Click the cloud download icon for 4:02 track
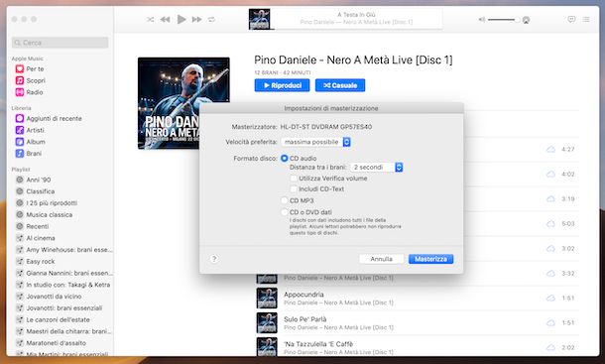The width and height of the screenshot is (605, 364). [550, 175]
